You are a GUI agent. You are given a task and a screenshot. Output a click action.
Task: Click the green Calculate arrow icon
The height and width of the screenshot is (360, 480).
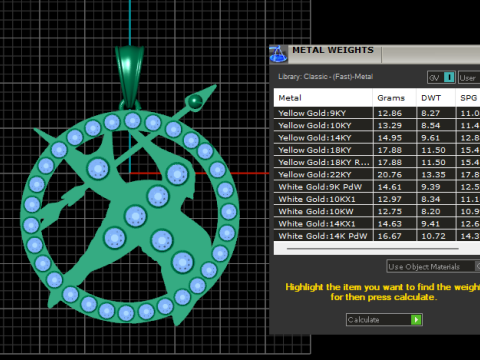pyautogui.click(x=416, y=320)
